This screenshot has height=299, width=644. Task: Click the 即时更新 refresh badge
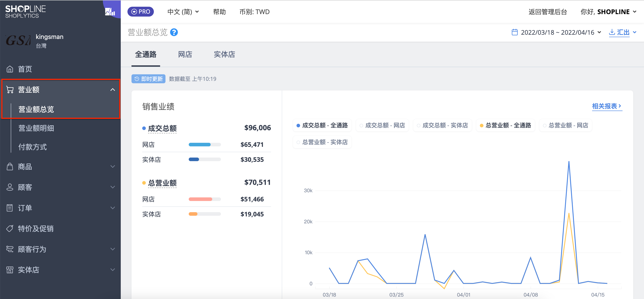point(148,79)
